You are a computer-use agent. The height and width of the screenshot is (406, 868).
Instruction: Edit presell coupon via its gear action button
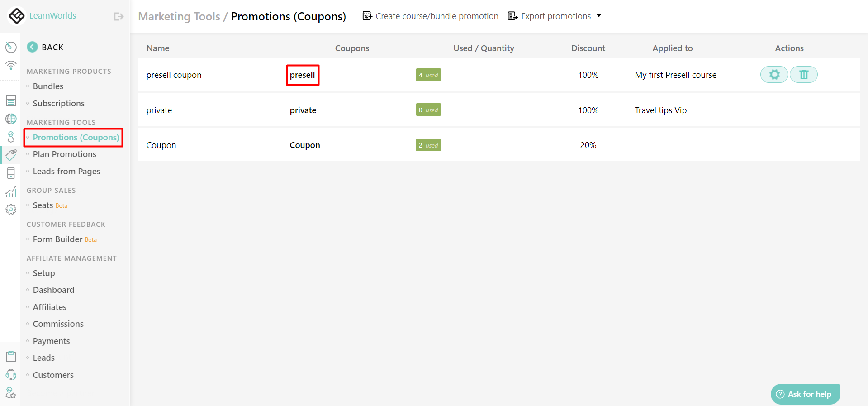(x=774, y=74)
